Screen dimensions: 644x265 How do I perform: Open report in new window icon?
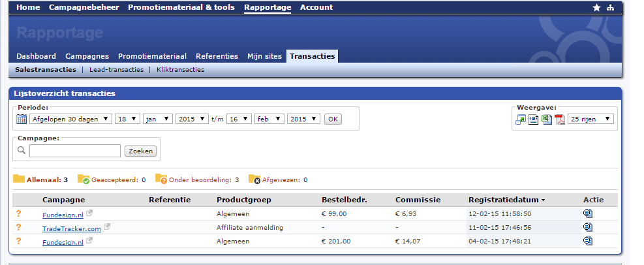coord(521,119)
